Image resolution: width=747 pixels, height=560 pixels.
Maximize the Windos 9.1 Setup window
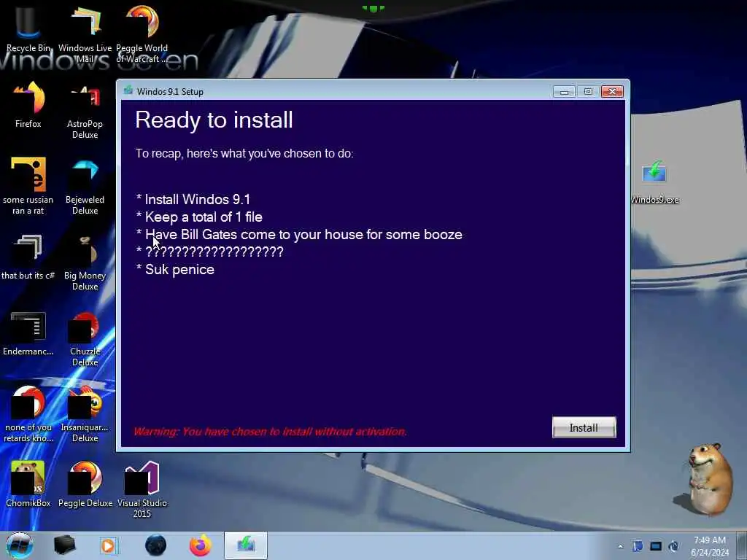coord(588,91)
